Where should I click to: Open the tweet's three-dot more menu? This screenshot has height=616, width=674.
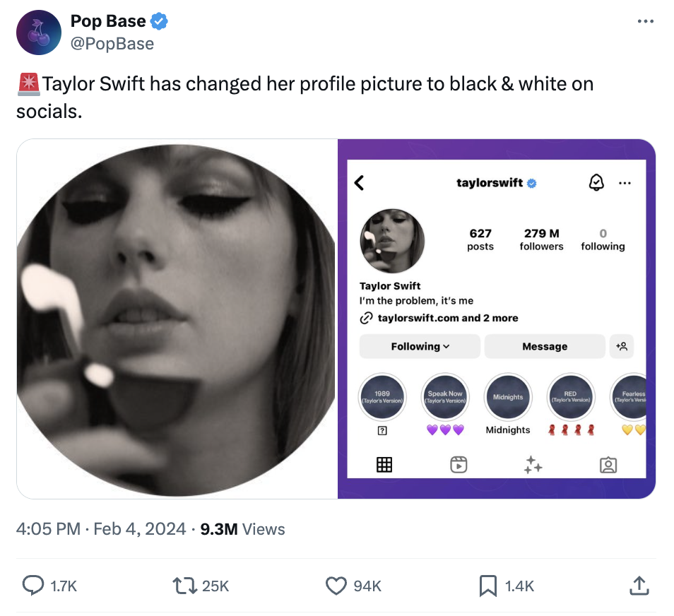(645, 22)
